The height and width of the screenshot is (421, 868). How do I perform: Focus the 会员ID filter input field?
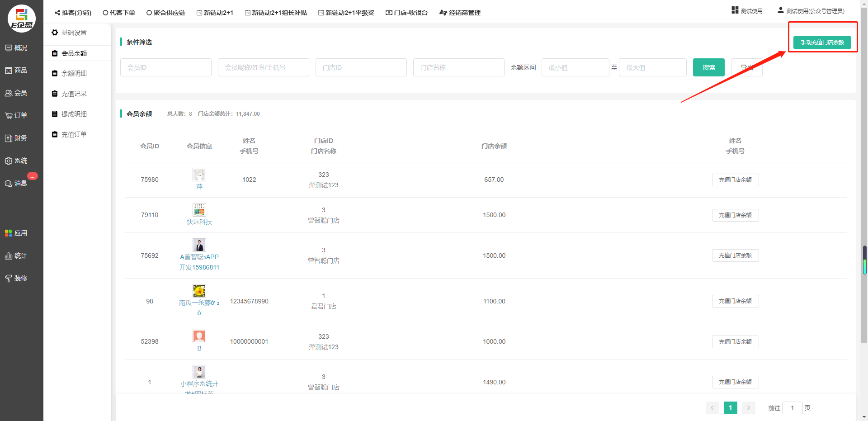click(x=166, y=67)
